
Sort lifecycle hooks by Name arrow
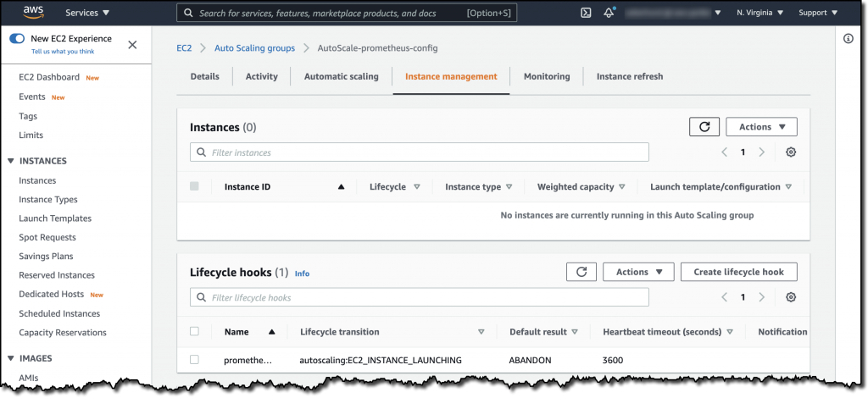(x=272, y=332)
